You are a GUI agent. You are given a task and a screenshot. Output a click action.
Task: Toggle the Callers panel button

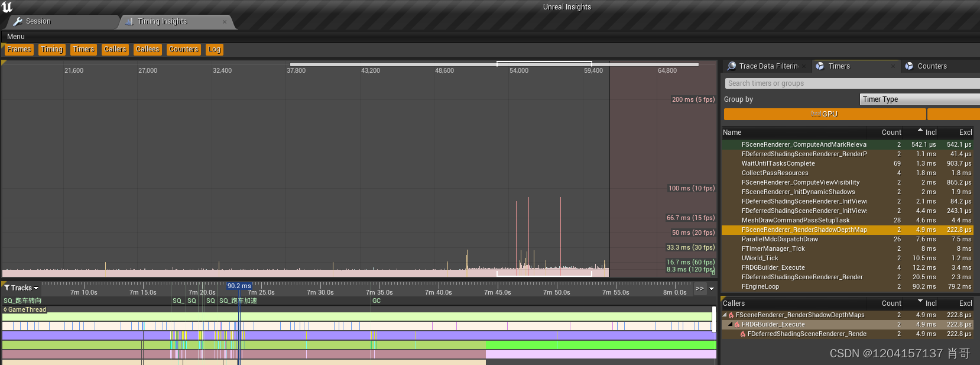pos(115,50)
